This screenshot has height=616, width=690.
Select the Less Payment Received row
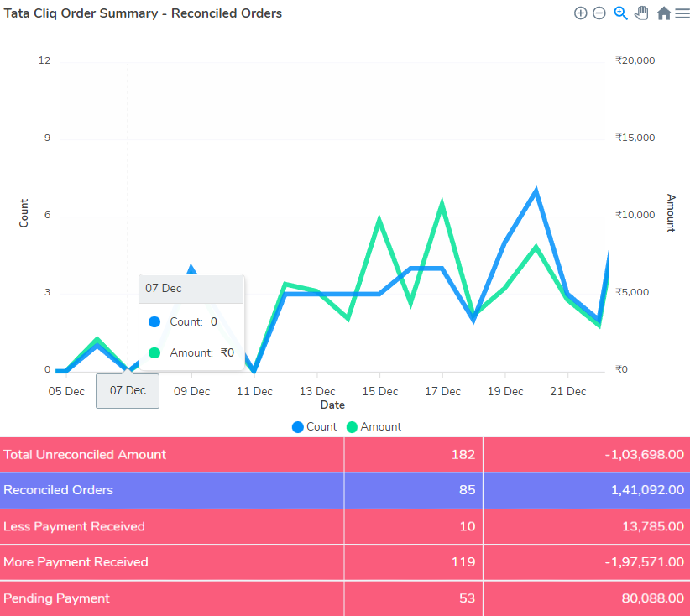345,527
